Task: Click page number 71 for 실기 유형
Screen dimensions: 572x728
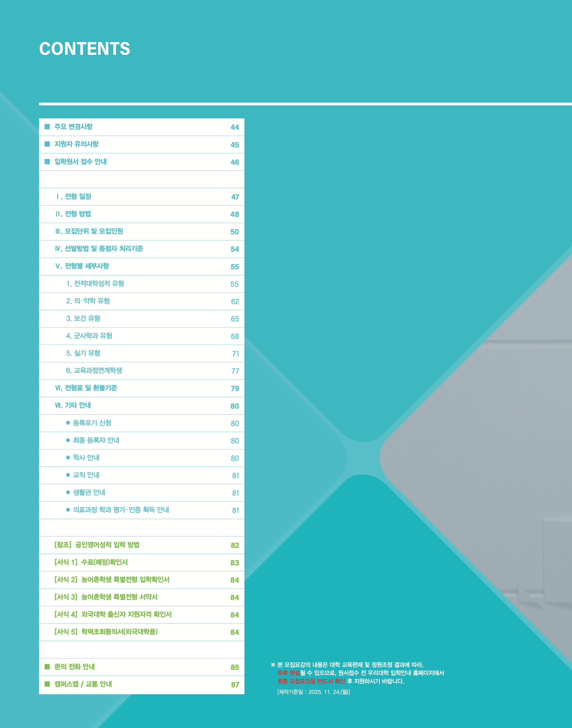Action: point(235,354)
